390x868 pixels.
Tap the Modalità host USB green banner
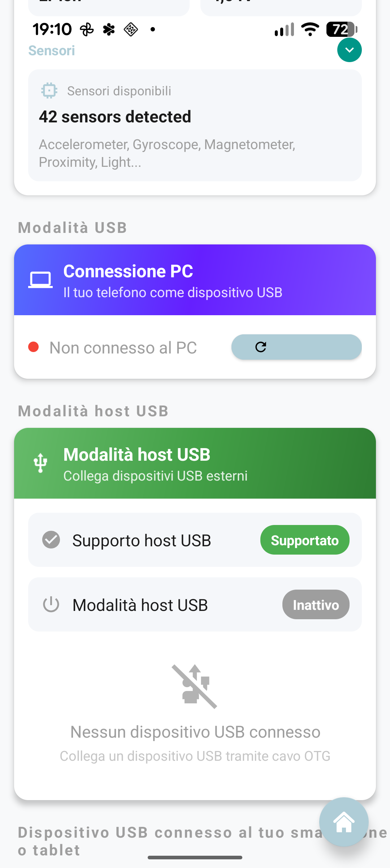pyautogui.click(x=195, y=463)
